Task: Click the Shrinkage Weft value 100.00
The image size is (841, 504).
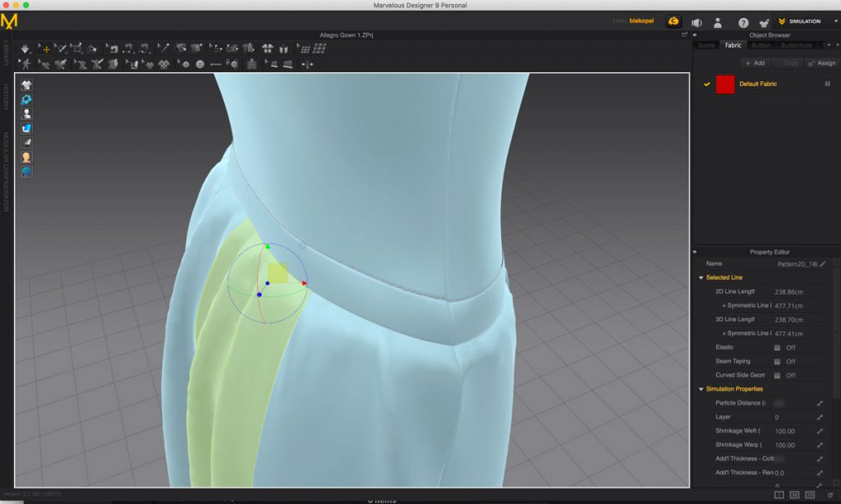Action: pos(784,431)
